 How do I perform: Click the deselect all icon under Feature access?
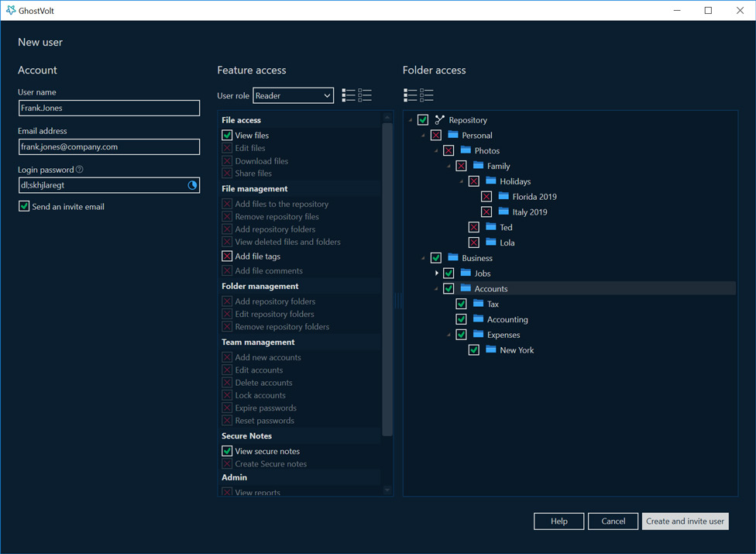tap(365, 95)
